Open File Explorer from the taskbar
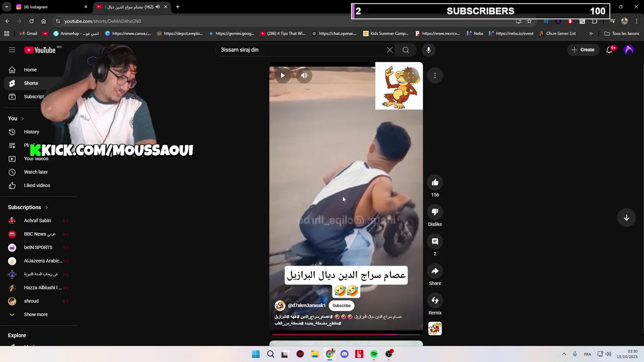644x362 pixels. click(315, 354)
